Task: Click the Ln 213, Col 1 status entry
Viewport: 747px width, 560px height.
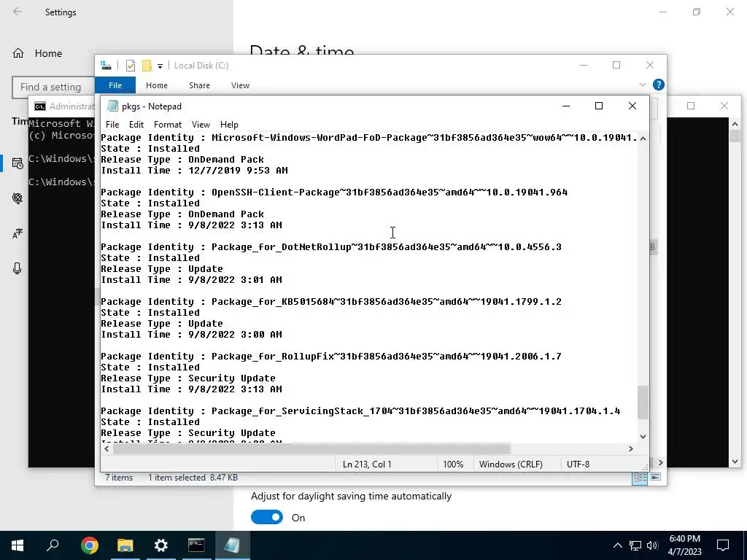Action: tap(367, 464)
